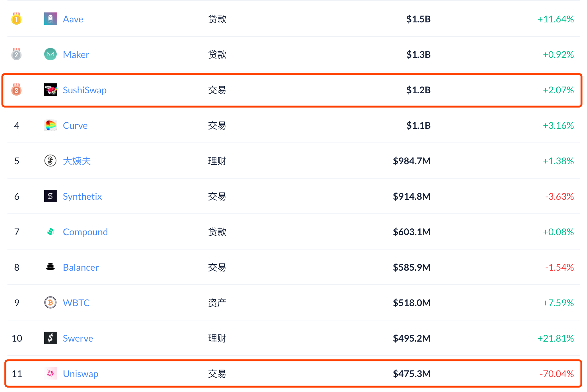This screenshot has width=587, height=392.
Task: Click the Curve rainbow logo icon
Action: click(x=50, y=125)
